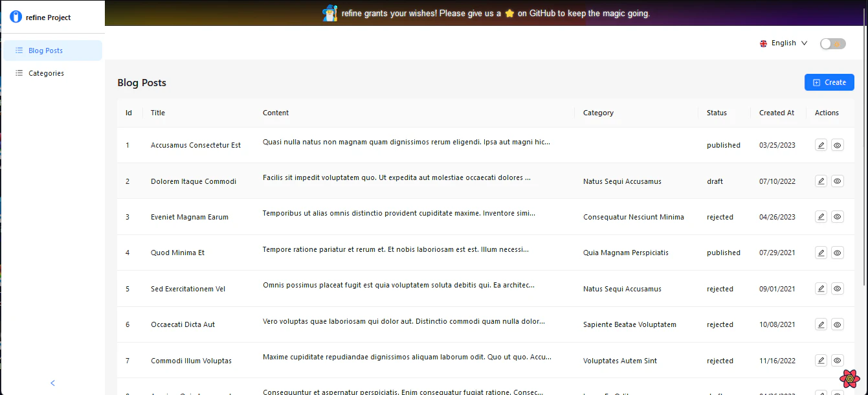
Task: Click the vertical page scrollbar
Action: (x=865, y=155)
